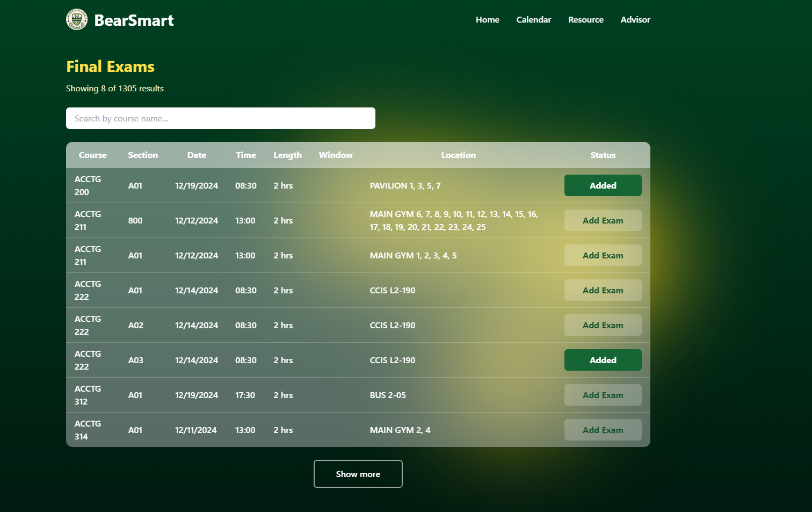Image resolution: width=812 pixels, height=512 pixels.
Task: Add the ACCTG 314 exam
Action: [x=603, y=430]
